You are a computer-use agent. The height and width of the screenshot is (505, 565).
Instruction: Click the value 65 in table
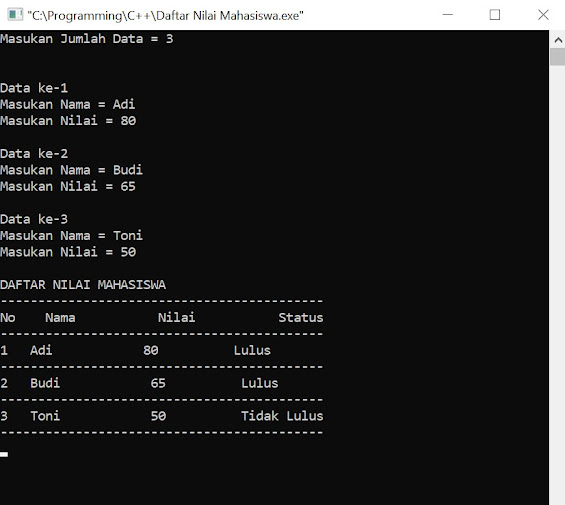click(x=158, y=384)
